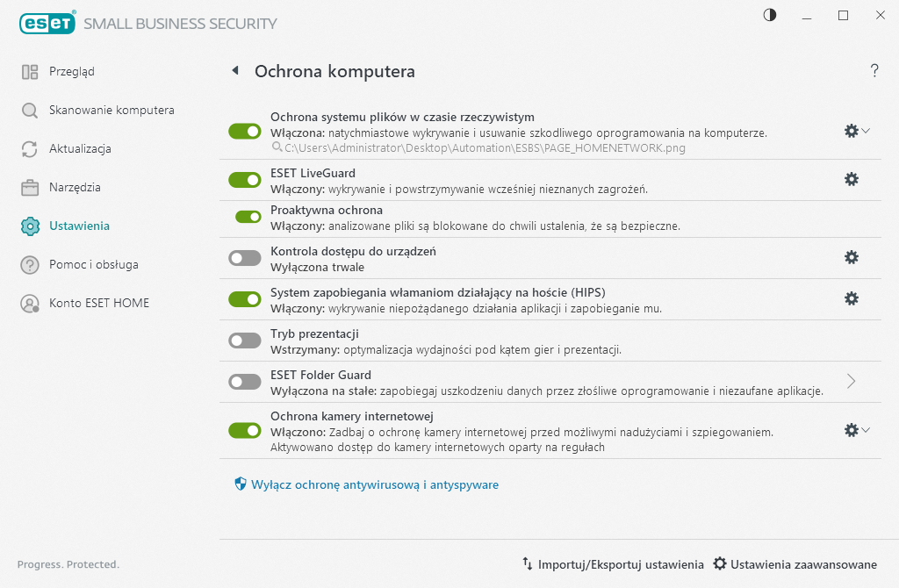Click the Importuj/Eksportuj ustawienia arrows icon
The width and height of the screenshot is (899, 588).
[528, 564]
